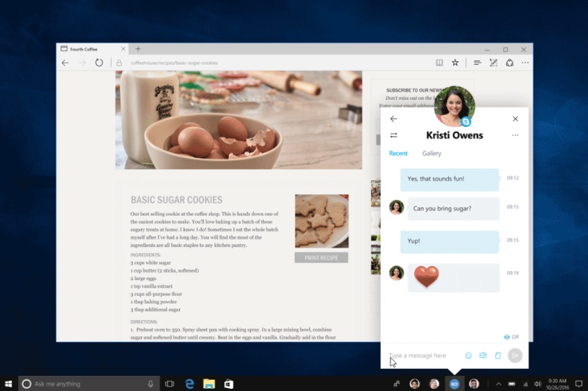
Task: Click the Cortana microphone icon
Action: coord(150,384)
